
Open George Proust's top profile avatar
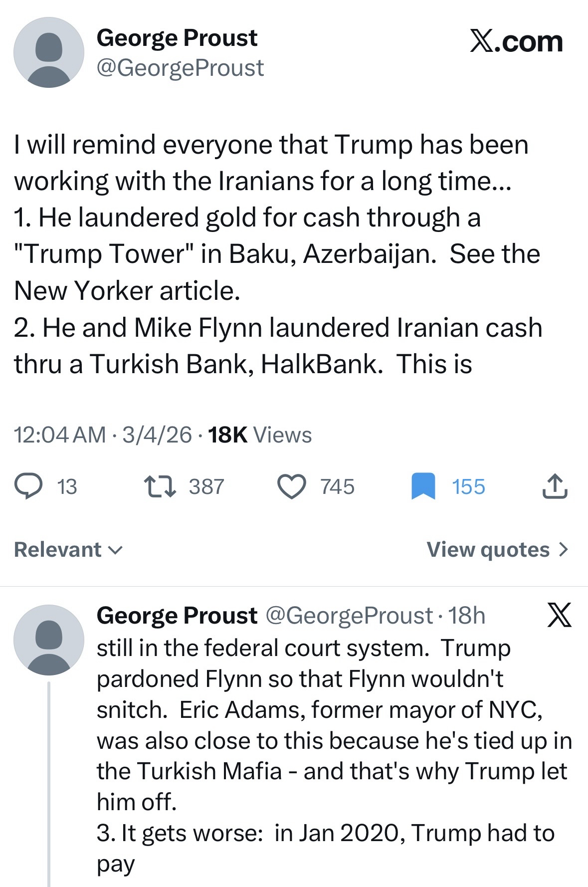[48, 52]
